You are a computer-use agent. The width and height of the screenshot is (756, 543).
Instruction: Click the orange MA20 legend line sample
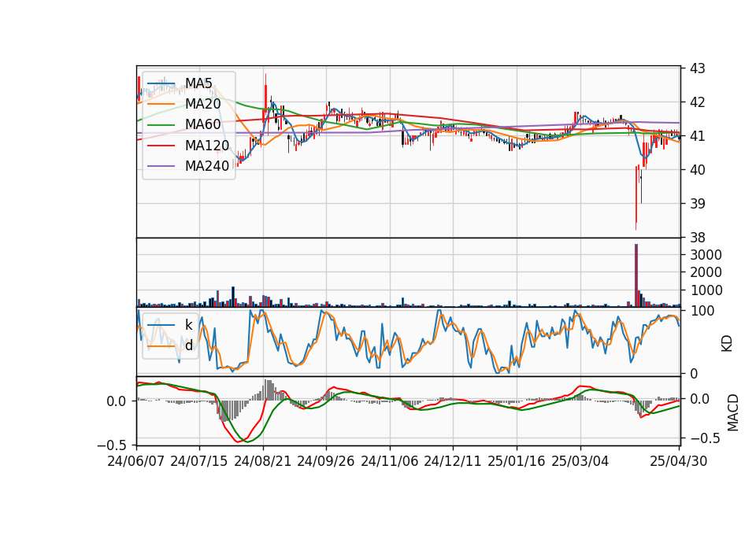point(161,104)
